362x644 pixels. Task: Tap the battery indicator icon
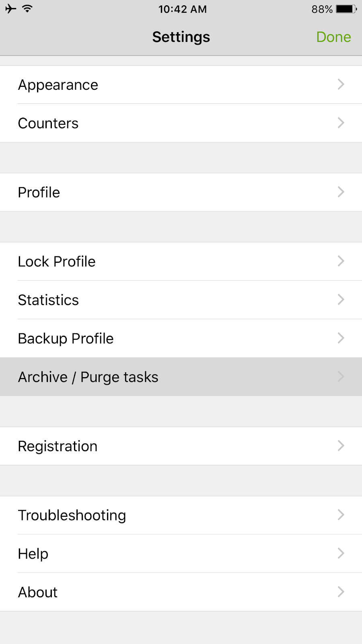[x=346, y=9]
